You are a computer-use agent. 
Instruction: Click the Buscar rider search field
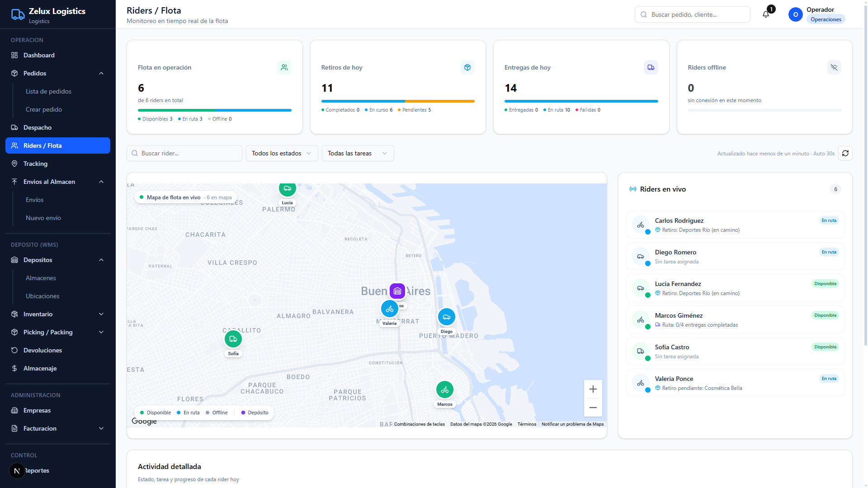(x=184, y=153)
